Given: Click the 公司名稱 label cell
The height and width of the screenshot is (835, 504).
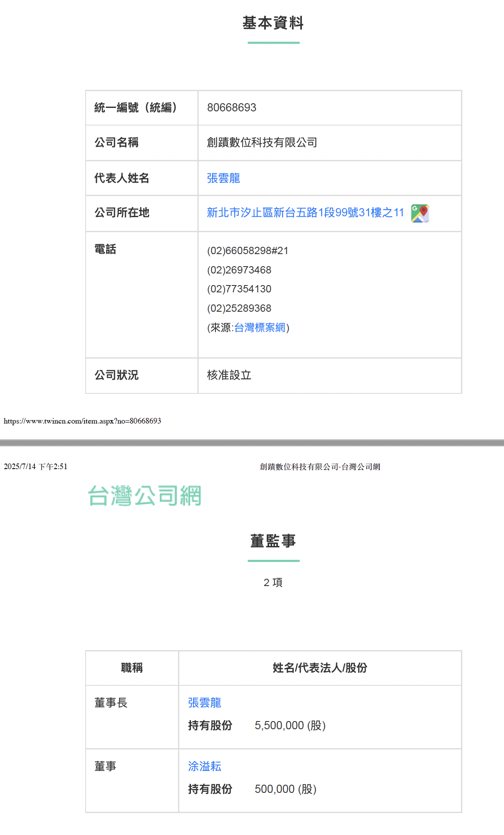Looking at the screenshot, I should click(142, 143).
